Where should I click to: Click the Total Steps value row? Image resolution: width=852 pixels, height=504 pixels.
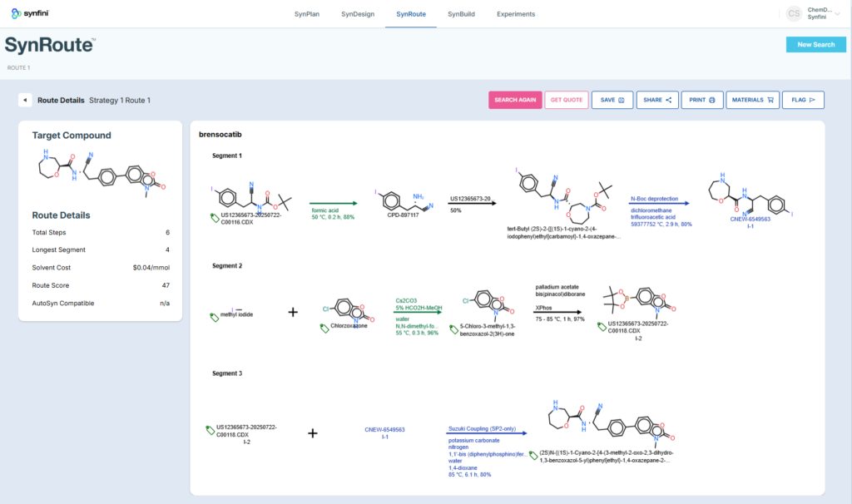101,232
